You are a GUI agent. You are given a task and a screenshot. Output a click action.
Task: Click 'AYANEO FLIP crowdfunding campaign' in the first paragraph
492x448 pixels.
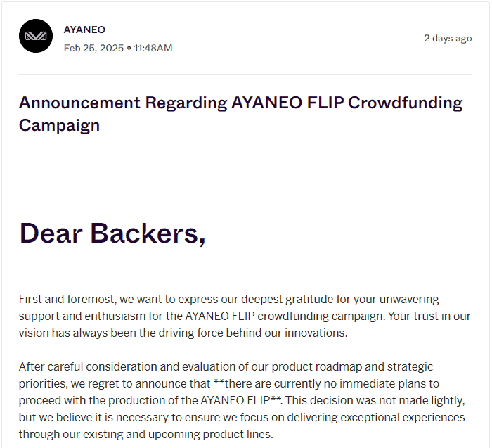285,316
